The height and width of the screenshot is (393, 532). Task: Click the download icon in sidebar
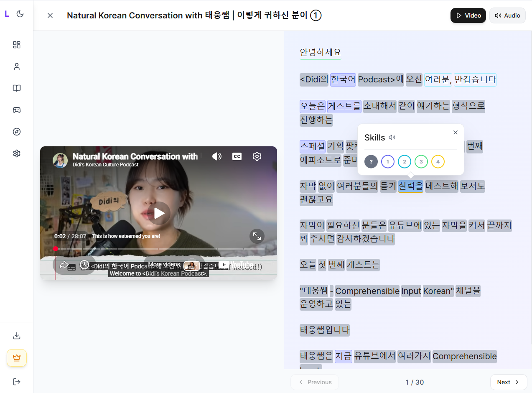pyautogui.click(x=17, y=336)
